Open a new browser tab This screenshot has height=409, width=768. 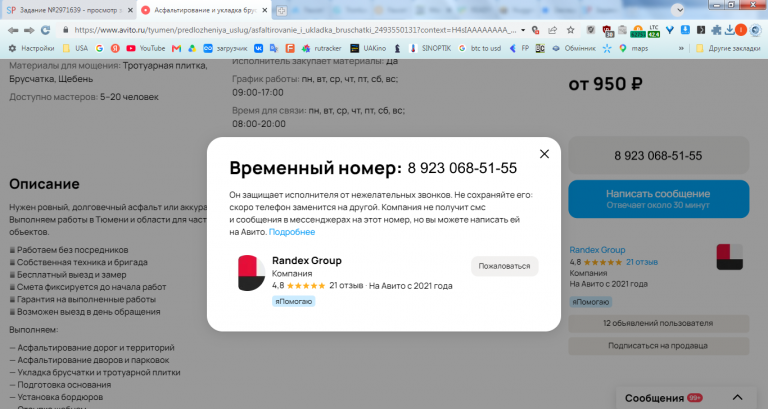tap(281, 10)
